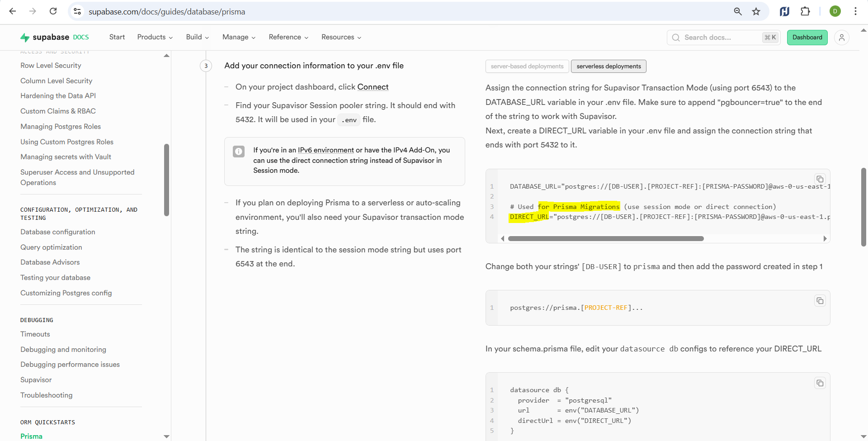Open Debugging and monitoring page
Viewport: 868px width, 441px height.
(63, 350)
